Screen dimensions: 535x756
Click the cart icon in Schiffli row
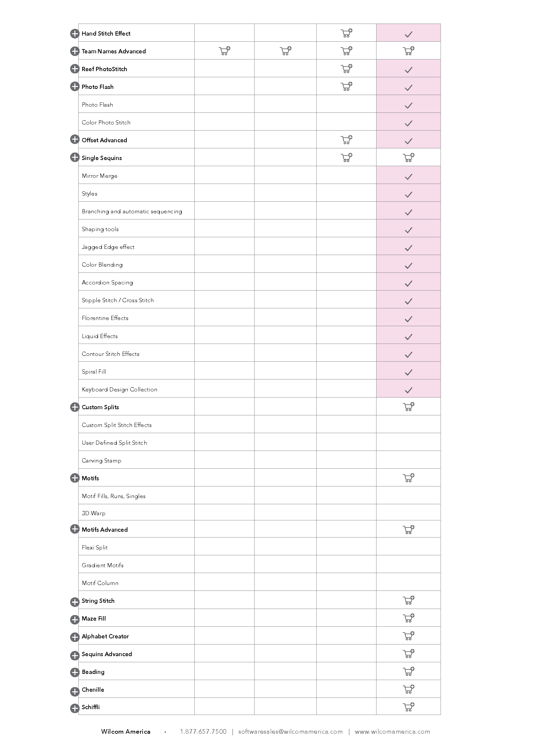[409, 707]
